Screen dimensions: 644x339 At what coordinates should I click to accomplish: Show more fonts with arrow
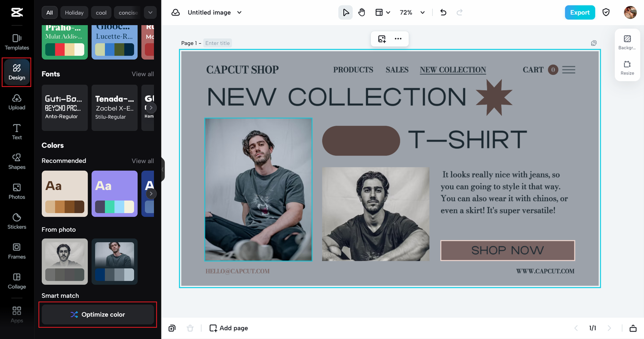coord(151,108)
